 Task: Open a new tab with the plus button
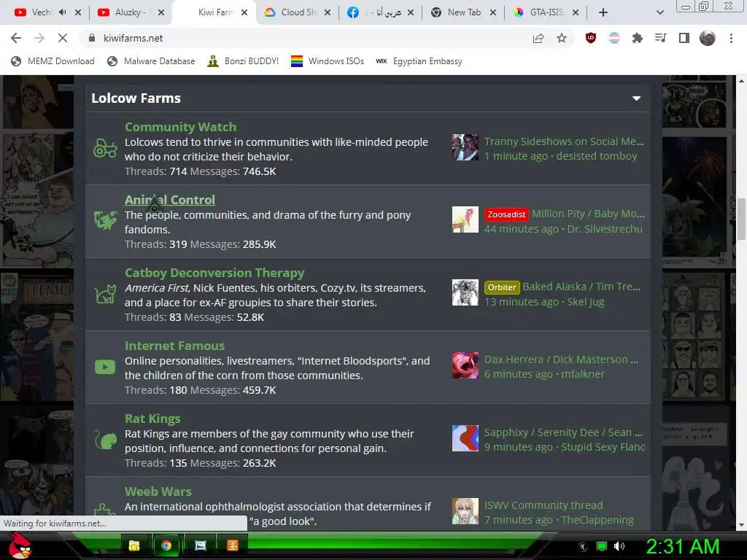tap(603, 12)
